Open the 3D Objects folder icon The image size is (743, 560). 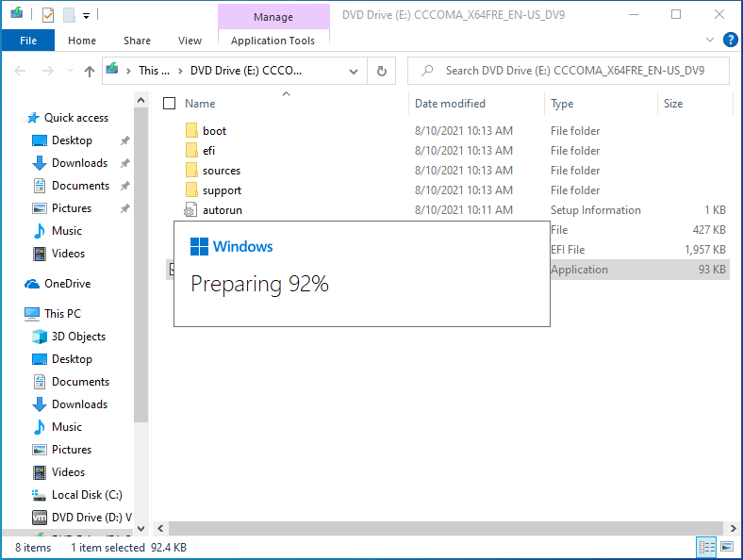pyautogui.click(x=40, y=337)
